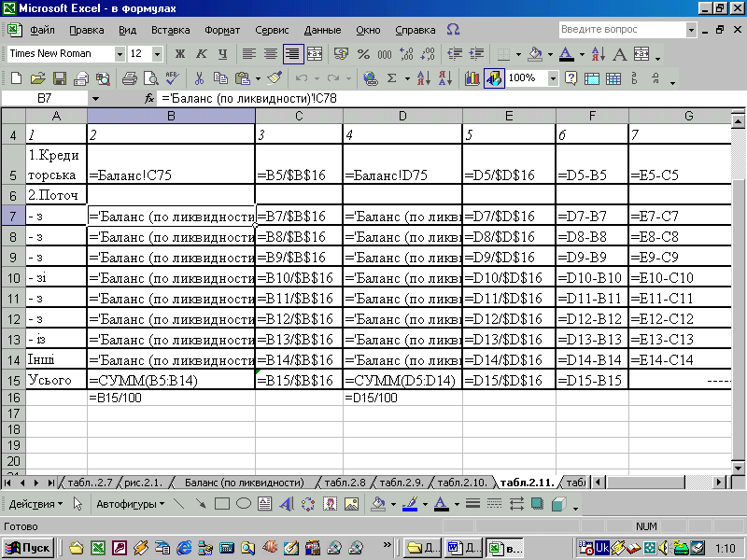Apply line color from drawing toolbar
747x560 pixels.
pyautogui.click(x=410, y=504)
